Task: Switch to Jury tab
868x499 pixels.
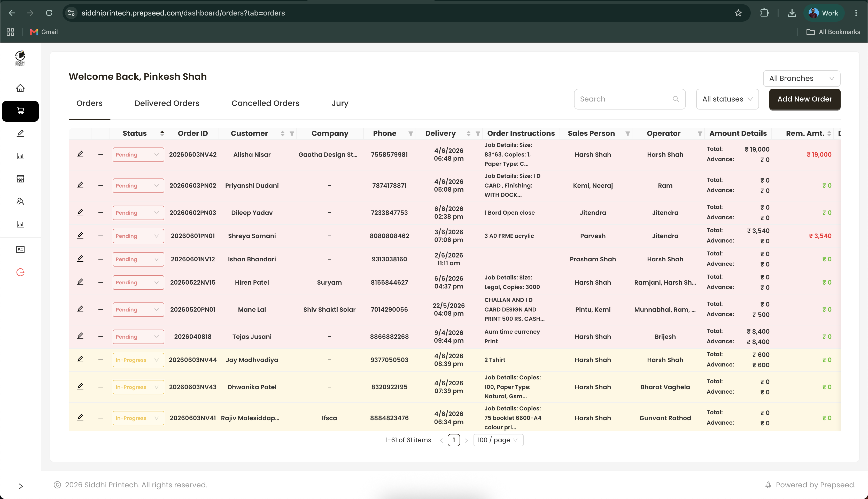Action: (340, 103)
